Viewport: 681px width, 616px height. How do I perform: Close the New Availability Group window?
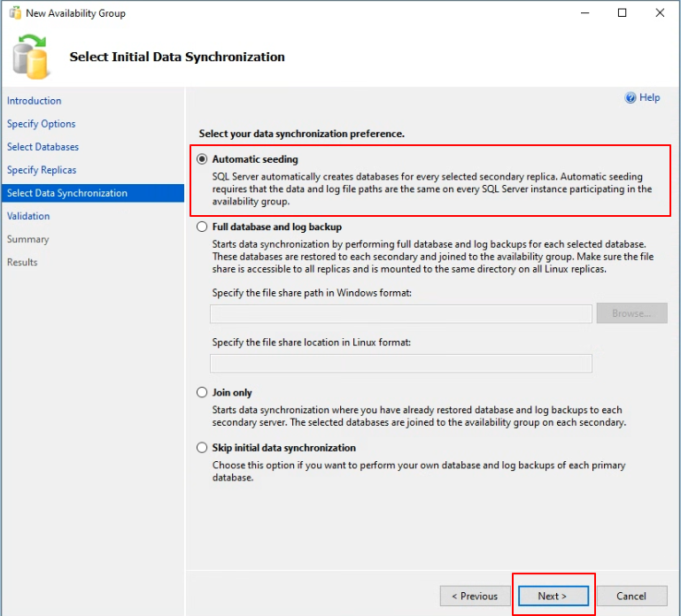(x=660, y=13)
